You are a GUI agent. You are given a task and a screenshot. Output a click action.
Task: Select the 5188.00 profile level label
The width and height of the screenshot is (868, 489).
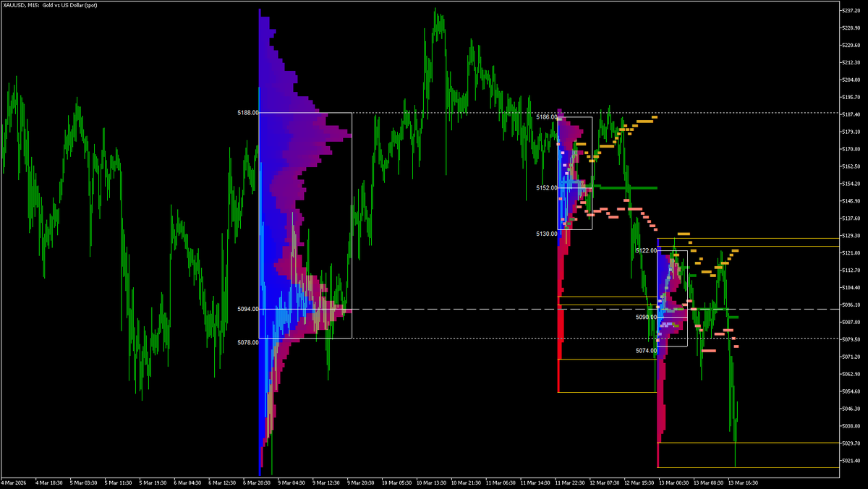pos(247,113)
